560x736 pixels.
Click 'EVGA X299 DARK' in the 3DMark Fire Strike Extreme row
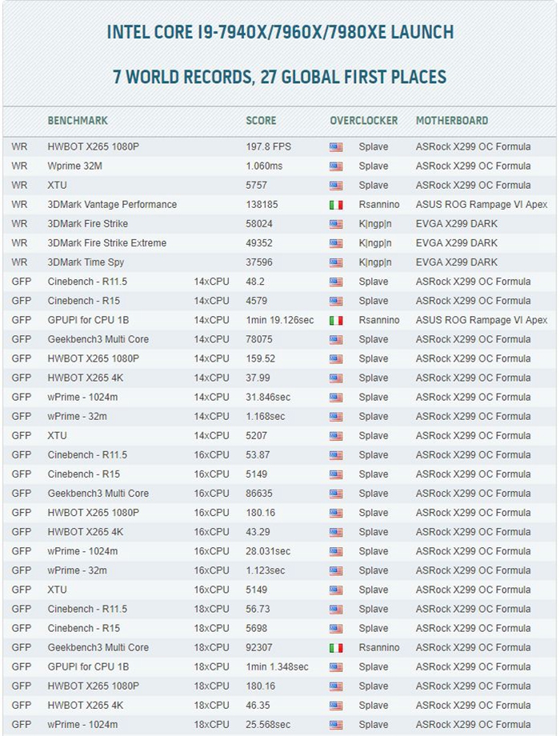pyautogui.click(x=456, y=242)
